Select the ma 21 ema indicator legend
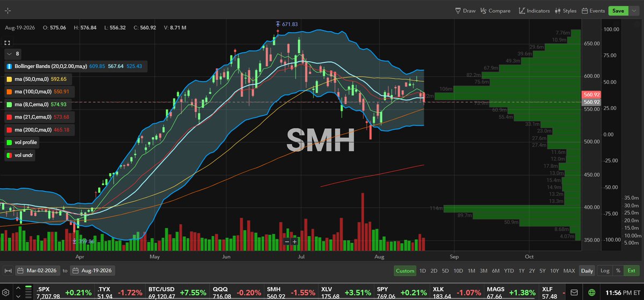This screenshot has width=644, height=300. point(40,117)
